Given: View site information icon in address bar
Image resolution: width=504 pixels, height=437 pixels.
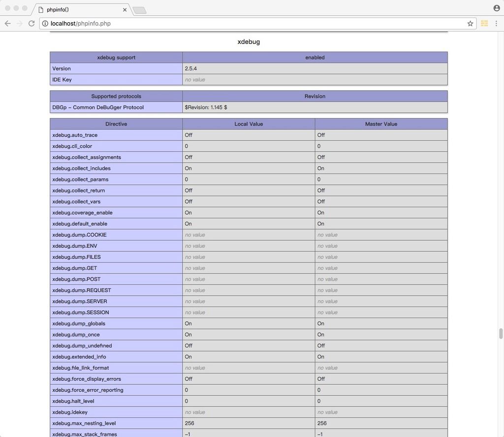Looking at the screenshot, I should [x=45, y=24].
